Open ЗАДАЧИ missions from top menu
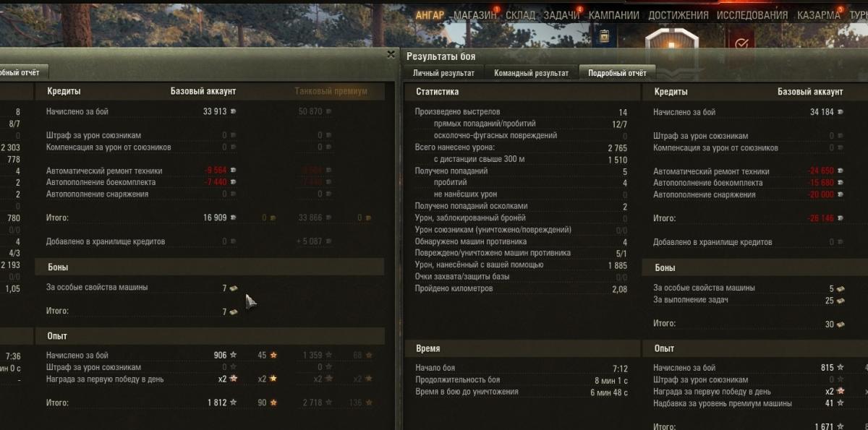Screen dimensions: 868x430 (561, 15)
